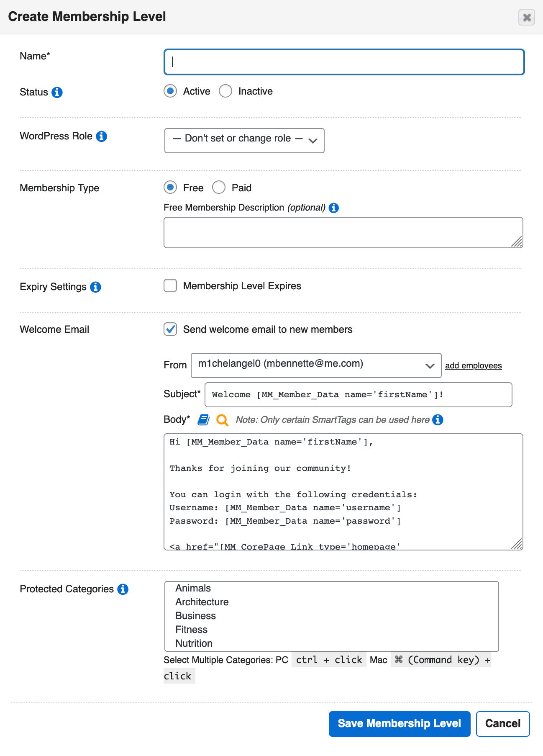Click the Free Membership Description info icon

click(333, 208)
